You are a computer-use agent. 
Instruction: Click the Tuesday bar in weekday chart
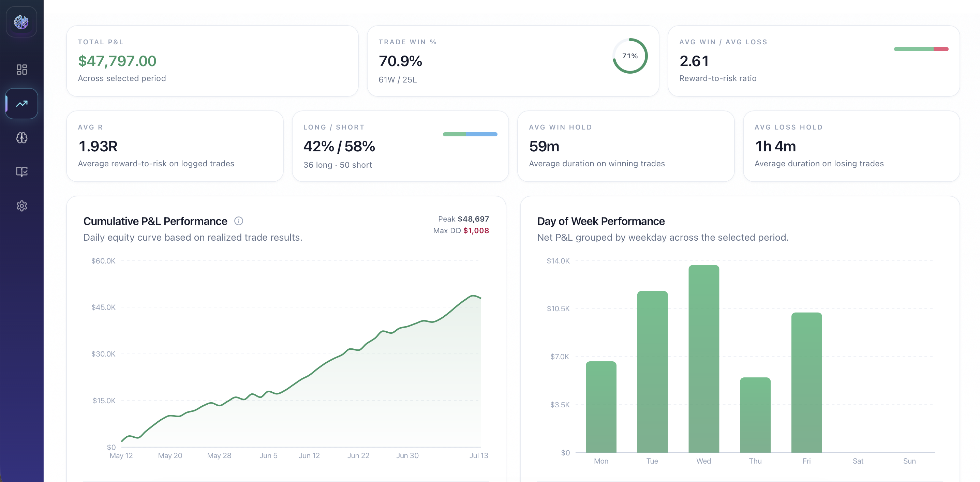point(652,372)
